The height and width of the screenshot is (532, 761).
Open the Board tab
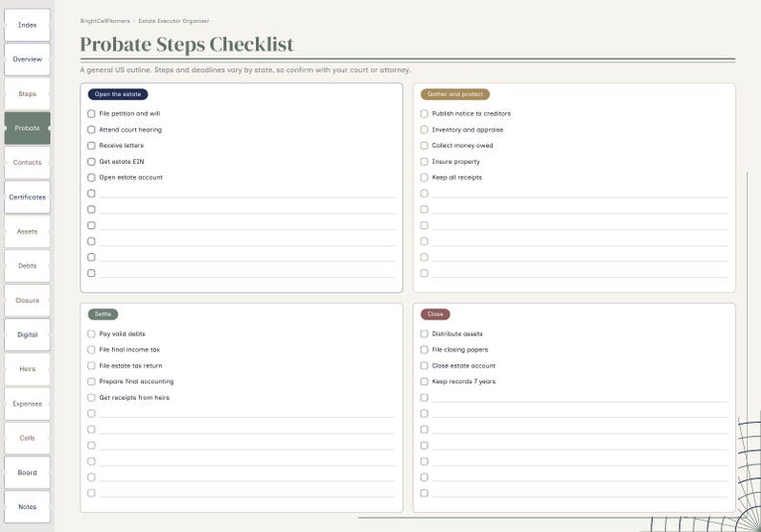[x=27, y=473]
